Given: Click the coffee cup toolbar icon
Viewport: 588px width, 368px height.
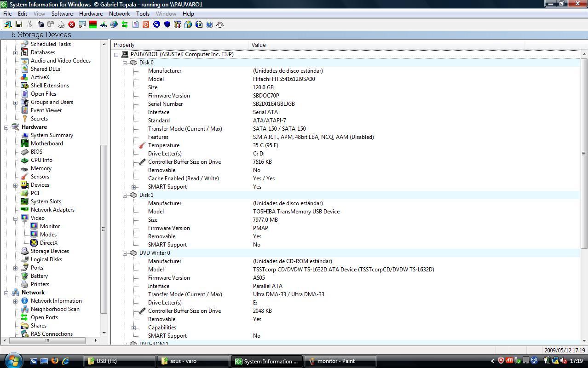Looking at the screenshot, I should click(x=220, y=24).
